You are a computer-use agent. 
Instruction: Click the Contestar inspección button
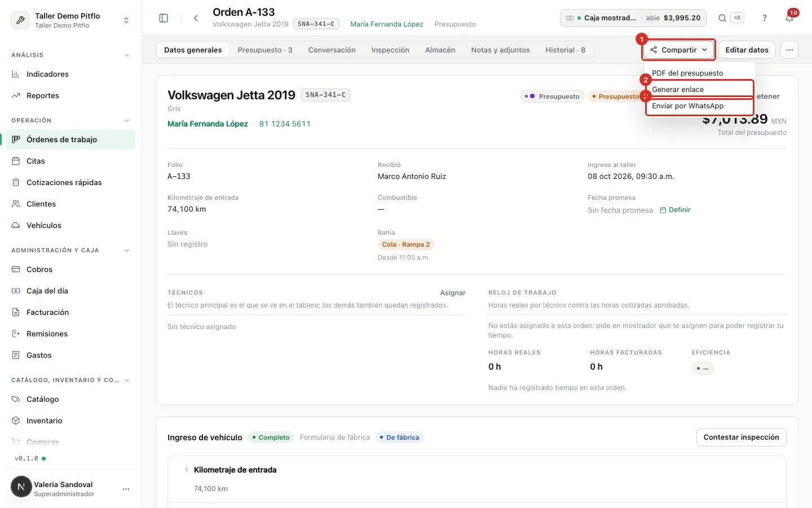point(741,437)
